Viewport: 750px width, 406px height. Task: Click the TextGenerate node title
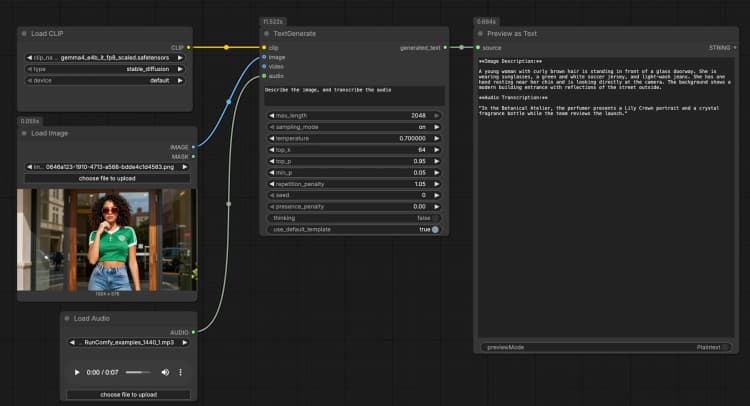[x=295, y=34]
